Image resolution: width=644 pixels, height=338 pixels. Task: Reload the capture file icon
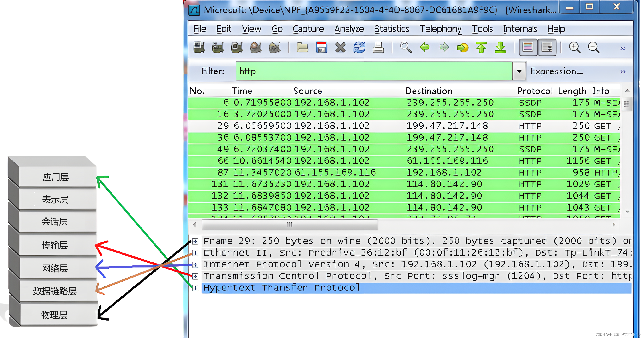(359, 47)
